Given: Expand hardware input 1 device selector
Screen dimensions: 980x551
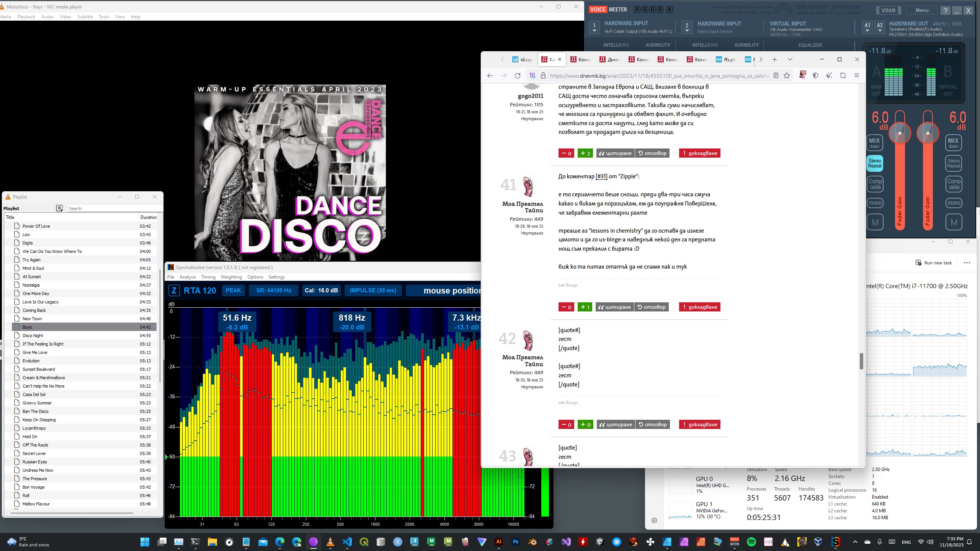Looking at the screenshot, I should [x=594, y=28].
